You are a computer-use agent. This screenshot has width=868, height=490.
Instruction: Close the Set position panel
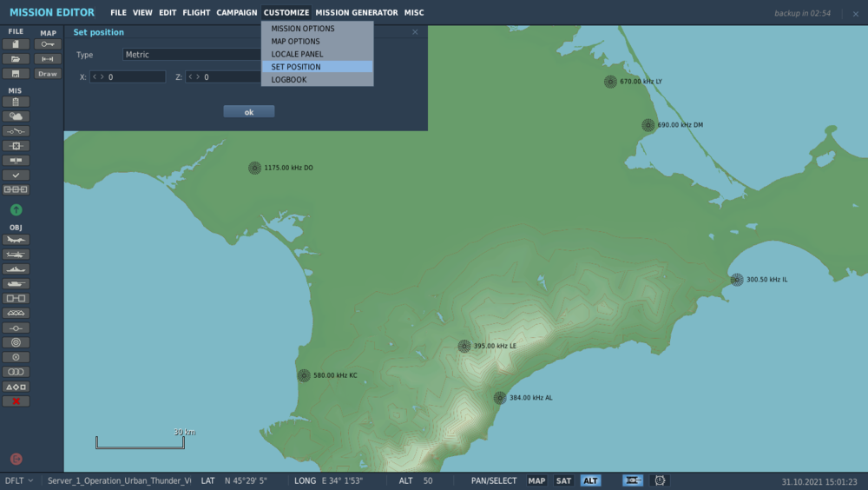click(415, 31)
